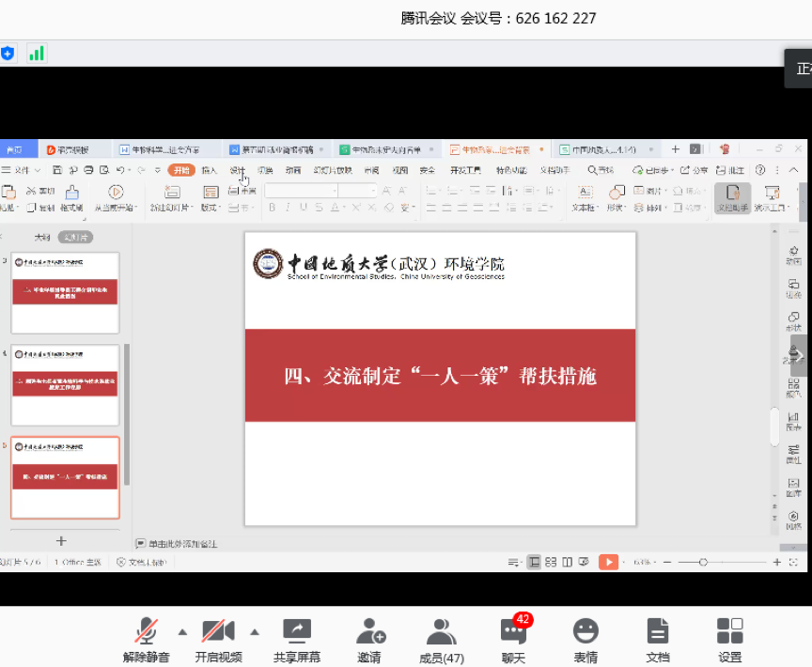Screen dimensions: 812x667
Task: Select the first slide thumbnail in panel
Action: 65,292
